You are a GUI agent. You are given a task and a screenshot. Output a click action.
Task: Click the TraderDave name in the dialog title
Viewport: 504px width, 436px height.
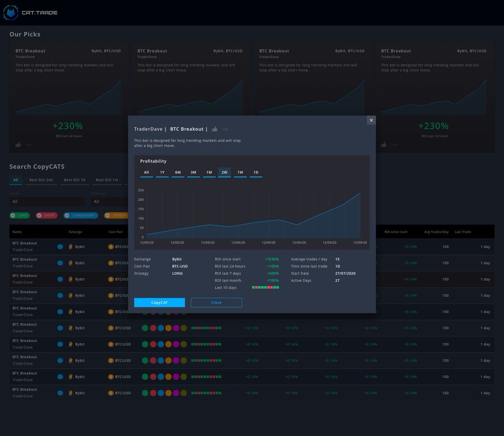click(x=148, y=129)
